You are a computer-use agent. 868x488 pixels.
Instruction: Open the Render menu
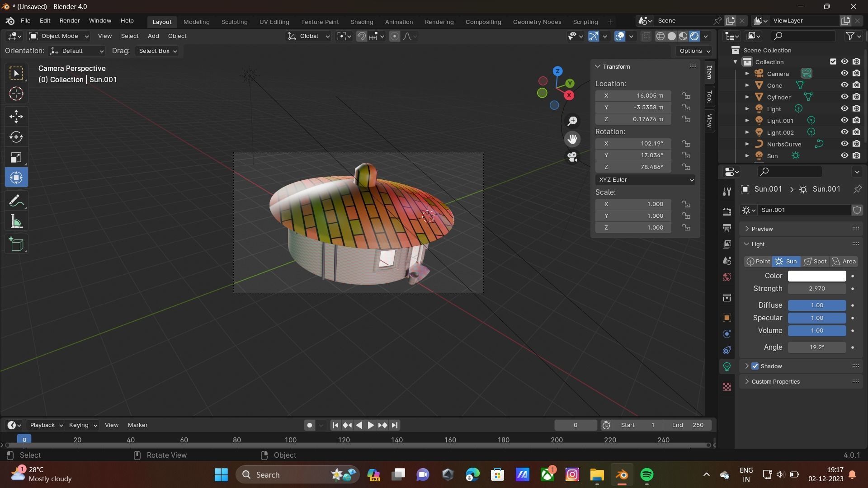tap(70, 21)
